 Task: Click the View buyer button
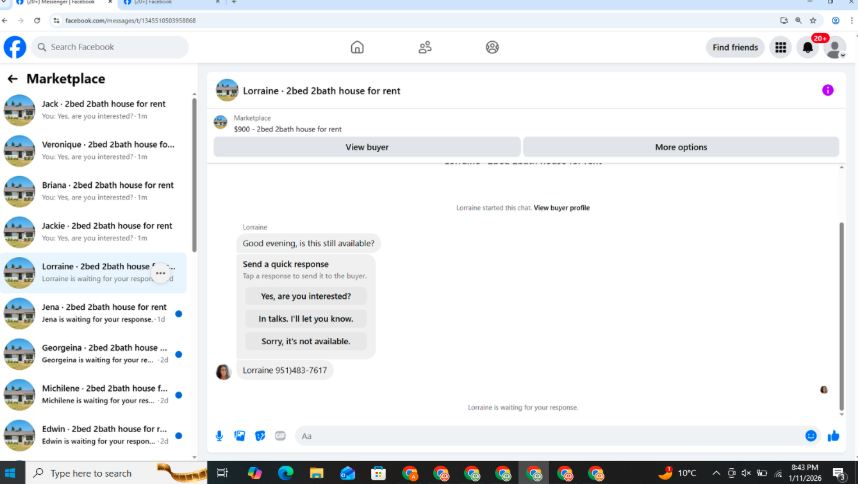[x=367, y=147]
